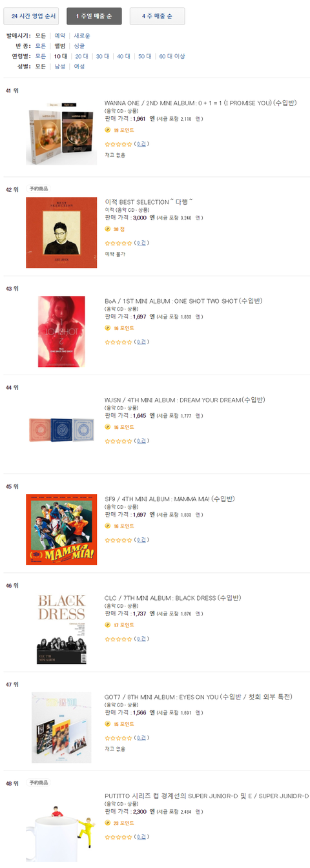Filter type by 싱글
This screenshot has height=868, width=310.
[79, 46]
